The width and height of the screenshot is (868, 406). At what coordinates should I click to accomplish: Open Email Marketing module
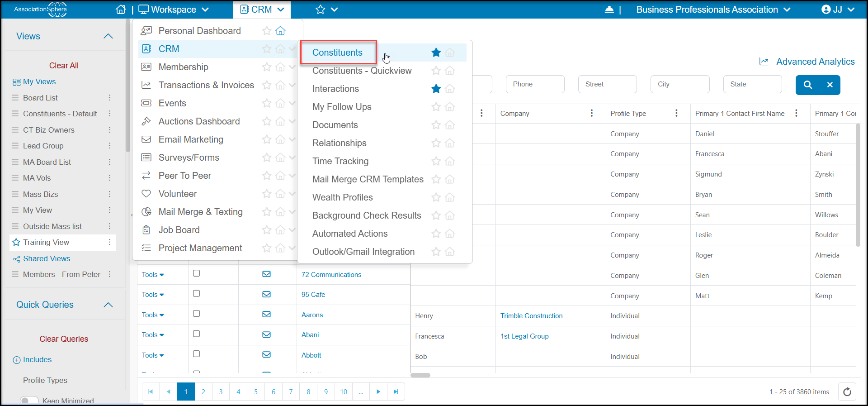click(x=191, y=139)
